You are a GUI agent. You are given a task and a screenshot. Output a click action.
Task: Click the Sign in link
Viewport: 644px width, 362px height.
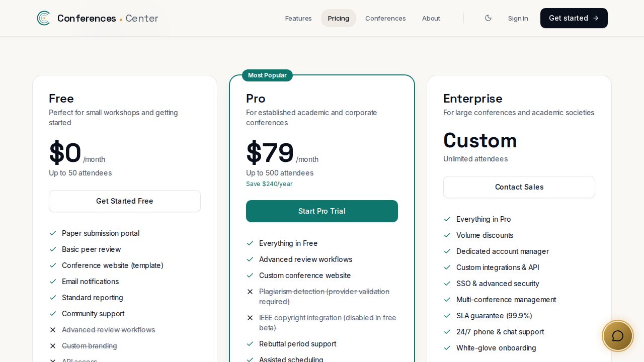point(518,18)
